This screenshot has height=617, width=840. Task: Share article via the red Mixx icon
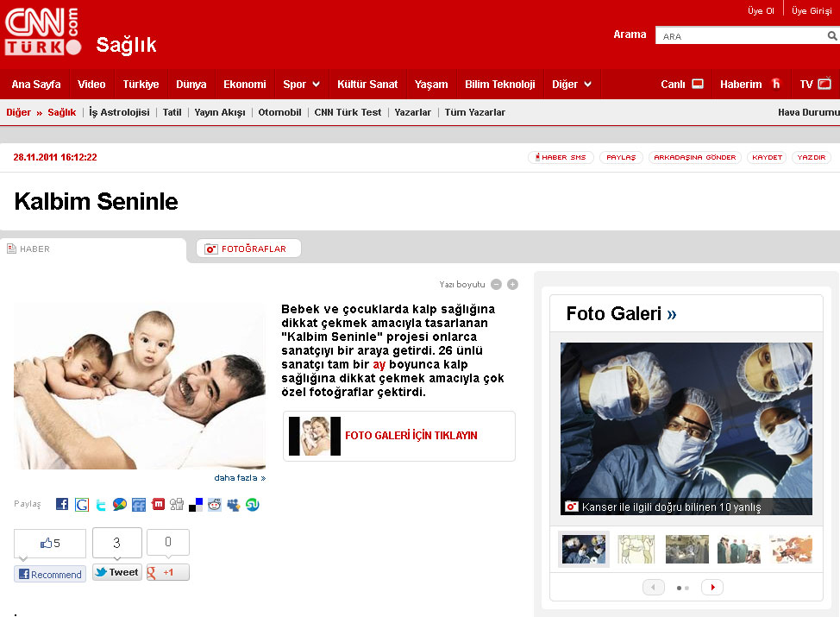tap(158, 504)
